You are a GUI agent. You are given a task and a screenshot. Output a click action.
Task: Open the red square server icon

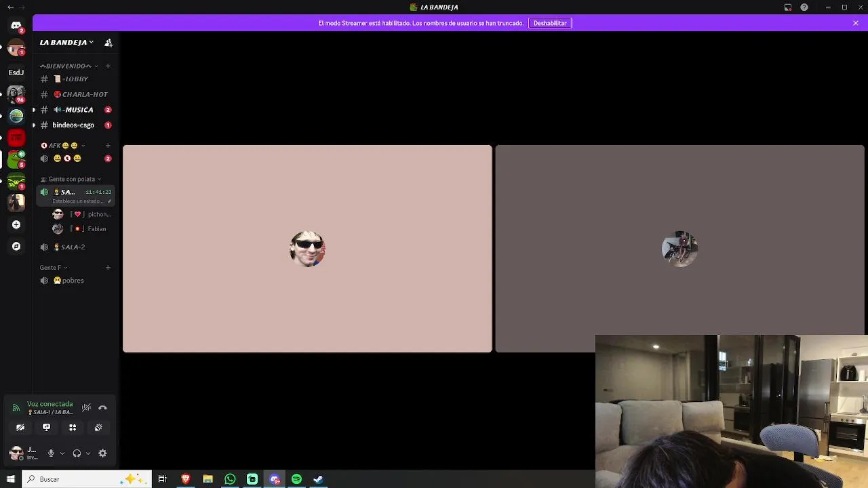point(16,138)
